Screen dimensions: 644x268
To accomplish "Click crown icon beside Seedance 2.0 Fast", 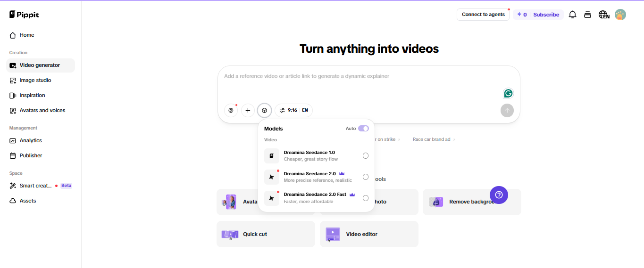I will [x=352, y=194].
